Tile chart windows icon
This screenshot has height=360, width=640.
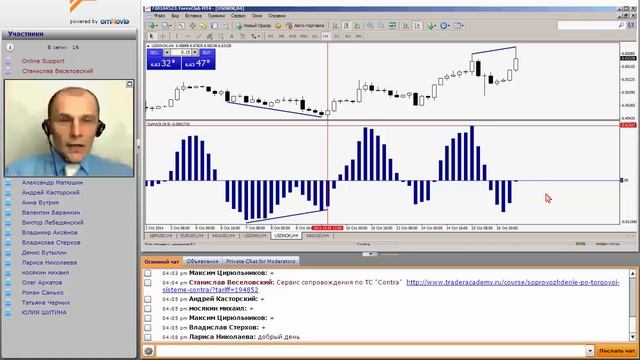(392, 26)
